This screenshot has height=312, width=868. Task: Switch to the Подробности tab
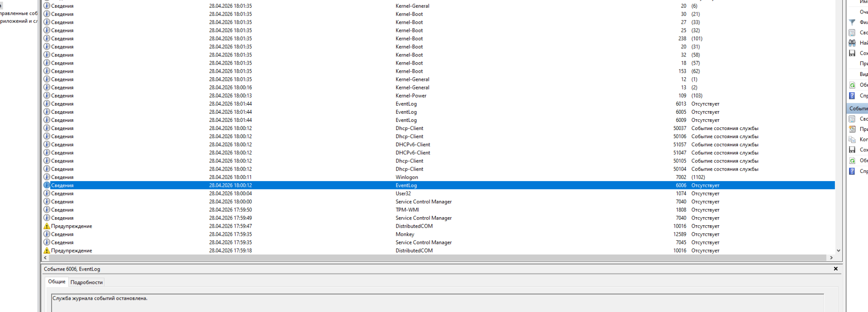pyautogui.click(x=86, y=282)
